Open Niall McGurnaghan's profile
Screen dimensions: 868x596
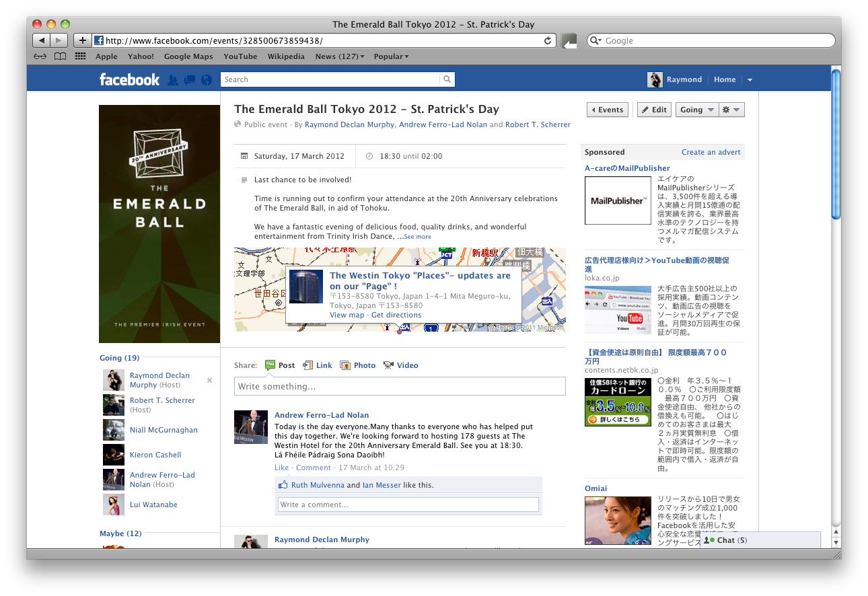click(164, 430)
